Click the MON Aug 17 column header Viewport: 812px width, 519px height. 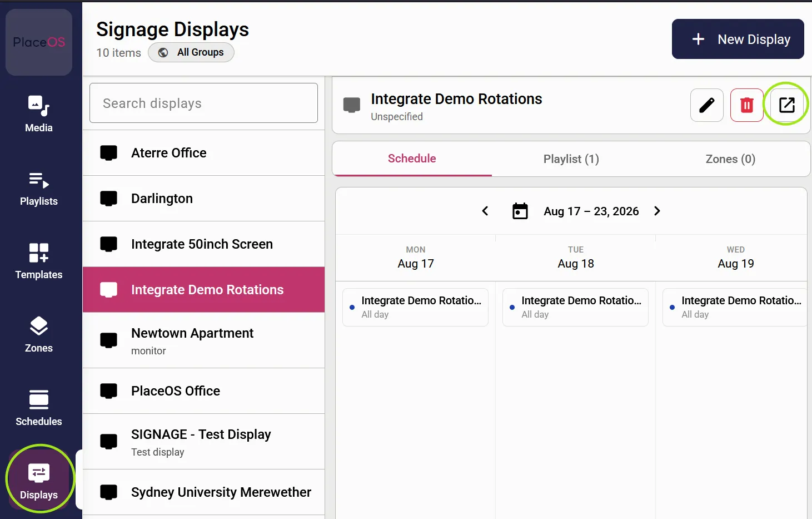click(x=416, y=258)
